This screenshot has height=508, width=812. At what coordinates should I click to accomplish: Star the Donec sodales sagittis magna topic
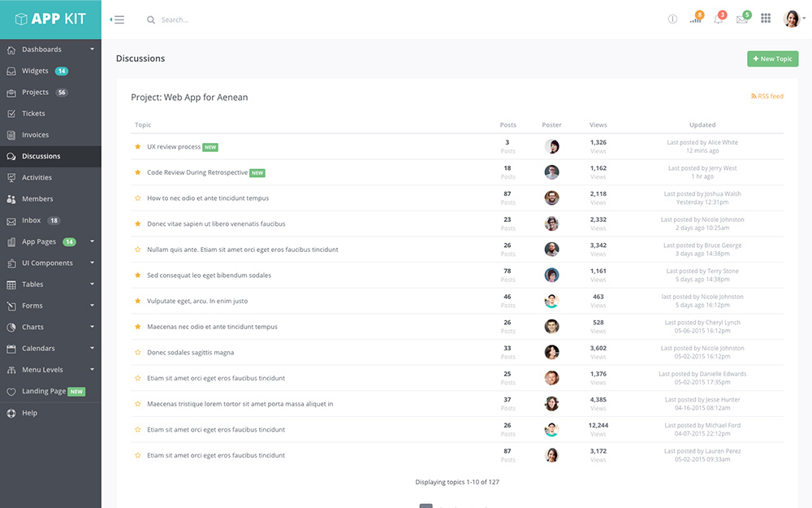pyautogui.click(x=138, y=353)
